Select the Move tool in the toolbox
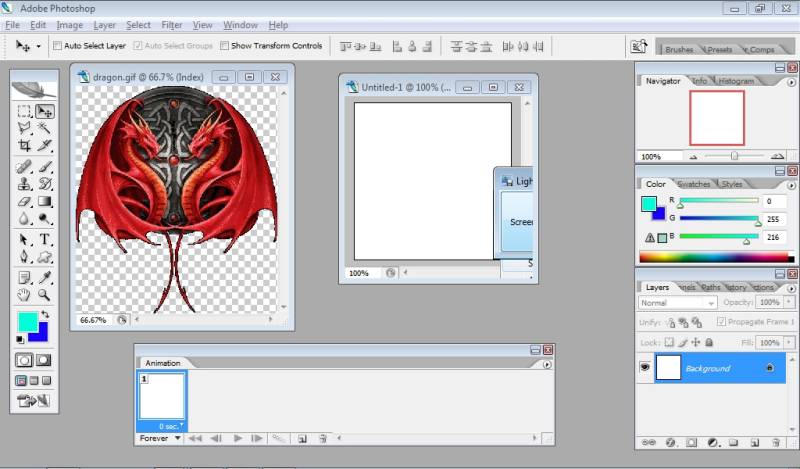Screen dimensions: 800x469 click(45, 111)
